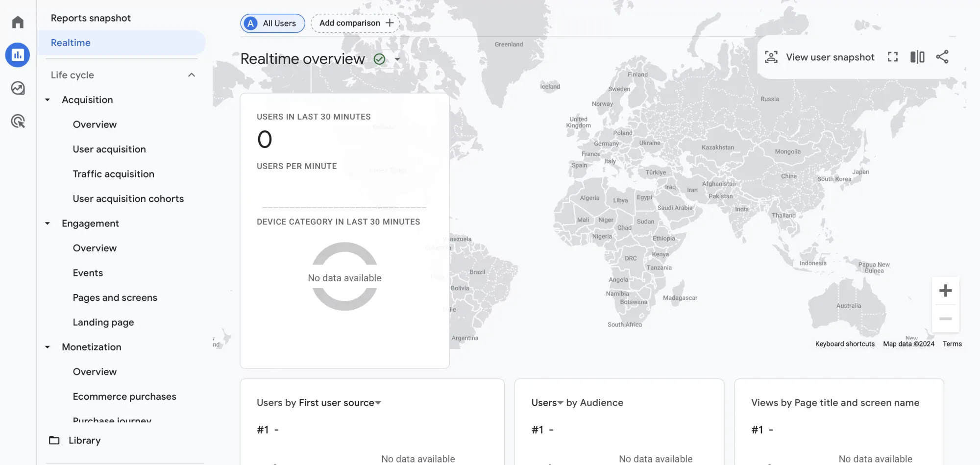This screenshot has width=980, height=465.
Task: Select the All Users comparison chip
Action: tap(272, 23)
